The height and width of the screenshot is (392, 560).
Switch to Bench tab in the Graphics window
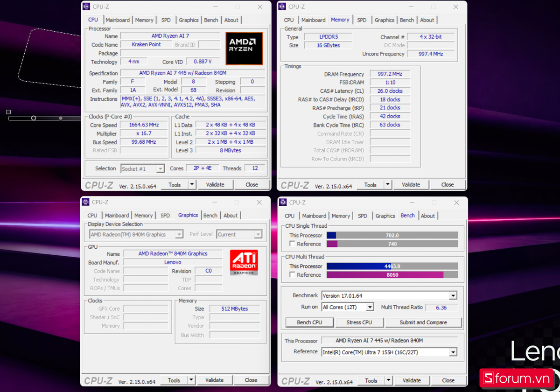(x=210, y=216)
